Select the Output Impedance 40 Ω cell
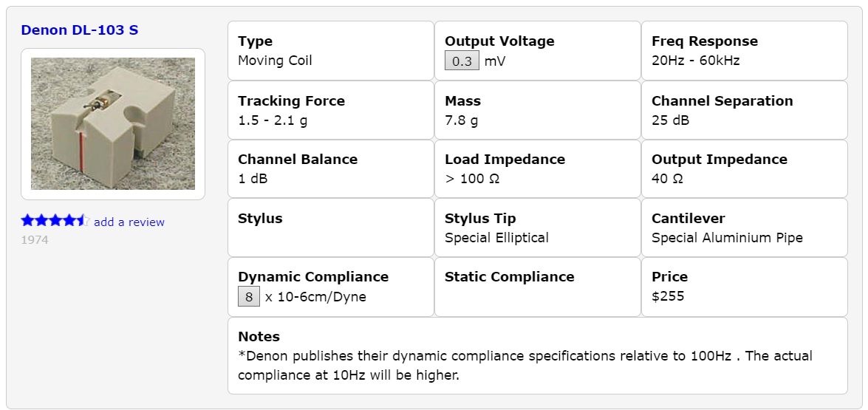868x410 pixels. tap(744, 168)
